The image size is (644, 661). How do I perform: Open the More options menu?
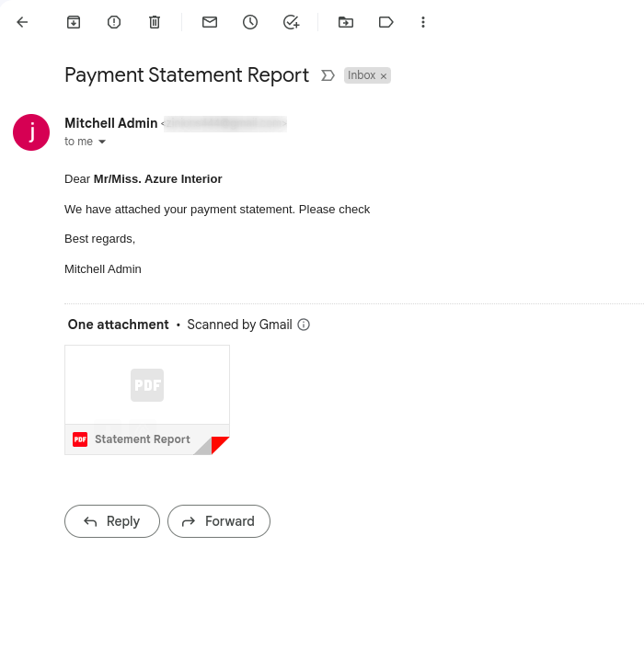pos(423,22)
